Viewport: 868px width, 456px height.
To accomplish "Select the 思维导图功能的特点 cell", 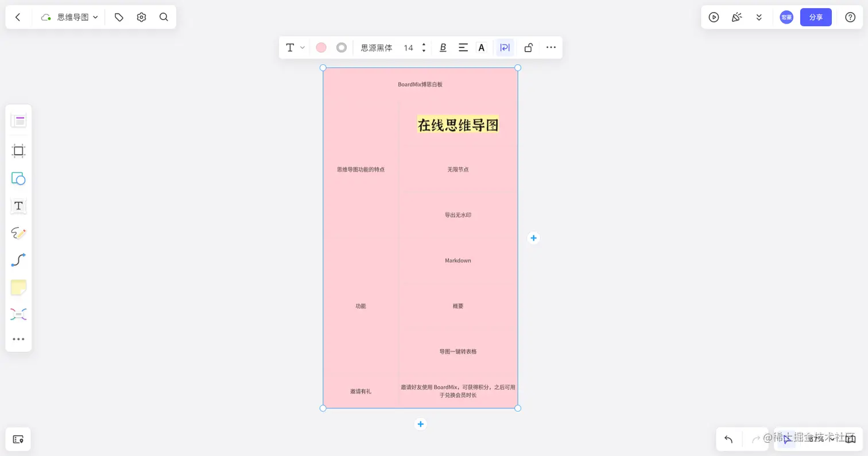I will pyautogui.click(x=361, y=169).
